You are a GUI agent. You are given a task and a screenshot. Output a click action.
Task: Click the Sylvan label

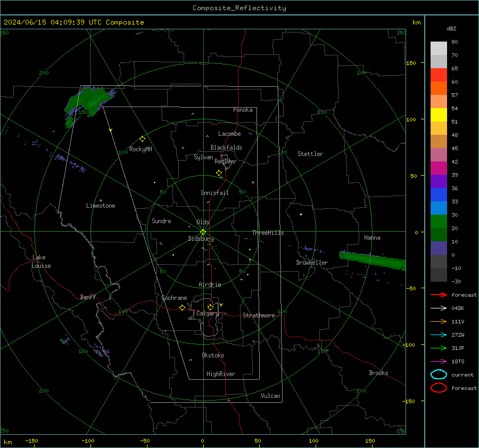click(x=203, y=157)
